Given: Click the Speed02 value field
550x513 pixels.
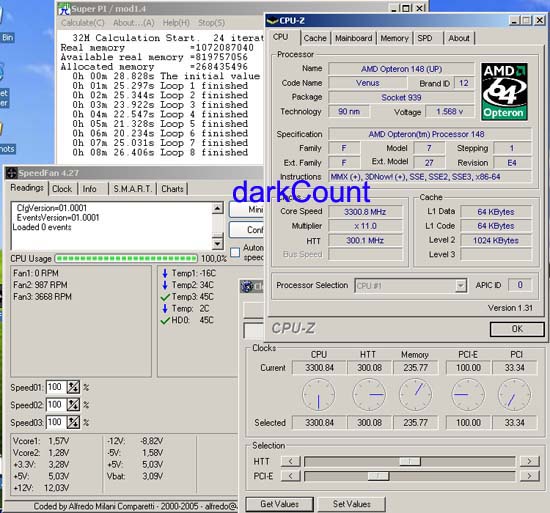Looking at the screenshot, I should (56, 405).
